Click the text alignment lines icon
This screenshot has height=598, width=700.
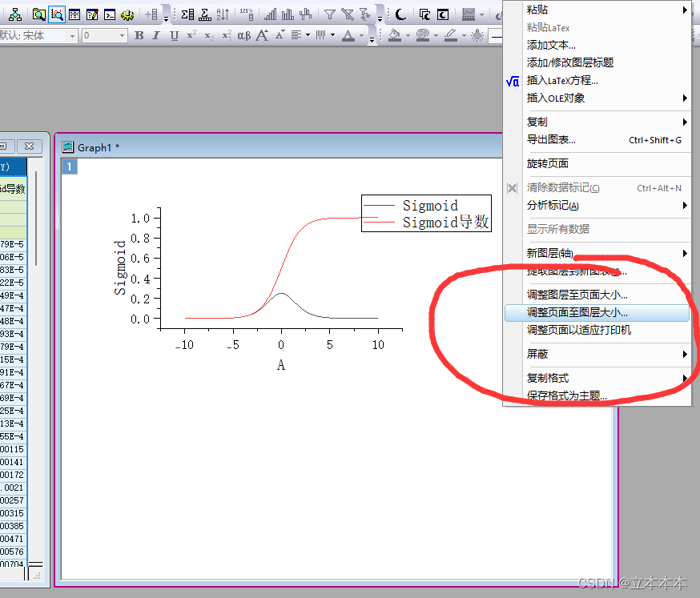pos(296,34)
